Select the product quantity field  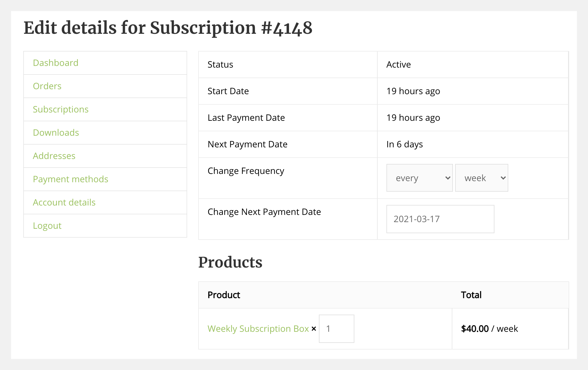[x=336, y=329]
